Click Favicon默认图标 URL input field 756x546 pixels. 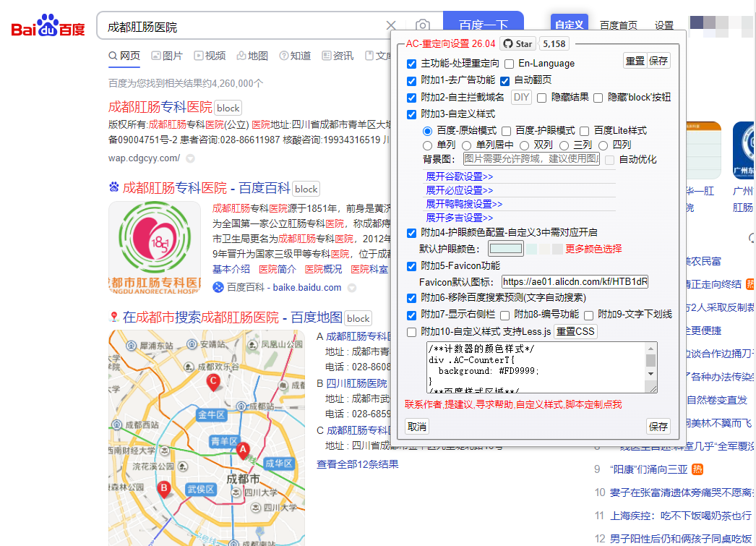pyautogui.click(x=575, y=282)
